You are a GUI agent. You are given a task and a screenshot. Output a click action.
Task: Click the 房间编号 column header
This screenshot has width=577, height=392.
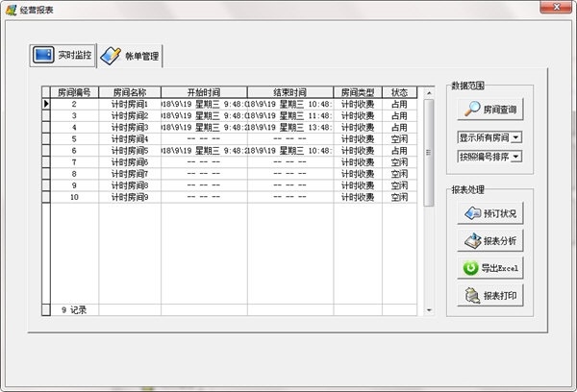tap(74, 92)
